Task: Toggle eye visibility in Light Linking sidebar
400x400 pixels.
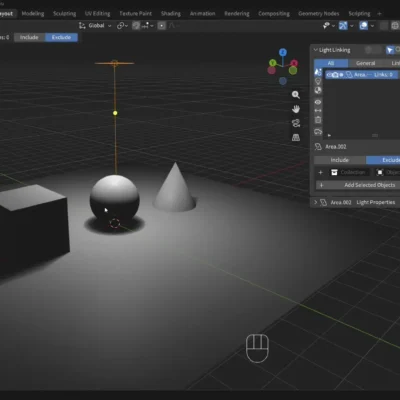Action: (x=318, y=102)
